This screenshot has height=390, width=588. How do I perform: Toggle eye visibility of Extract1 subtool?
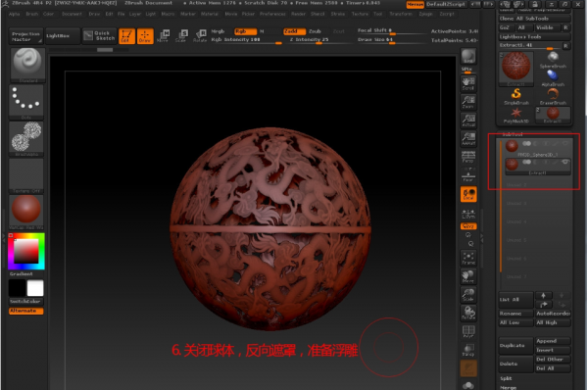(565, 162)
